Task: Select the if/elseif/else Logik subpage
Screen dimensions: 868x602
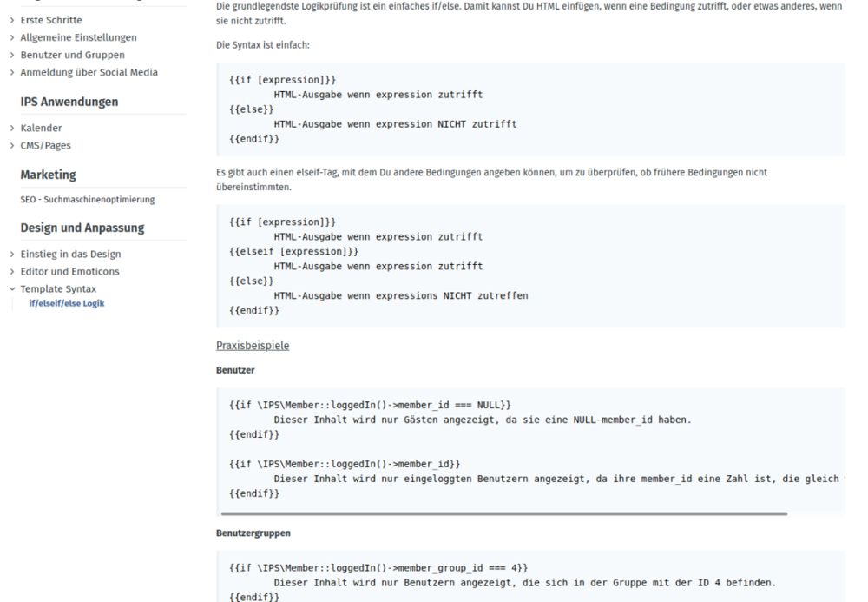Action: point(67,303)
